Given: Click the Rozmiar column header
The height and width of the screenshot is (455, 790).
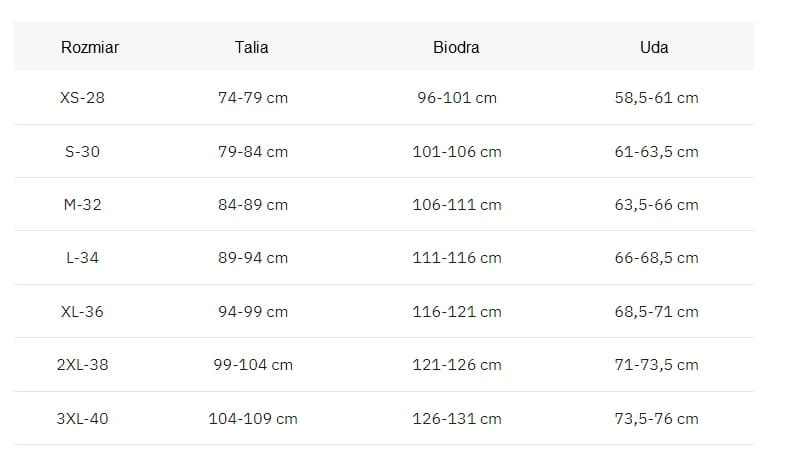Looking at the screenshot, I should coord(90,47).
